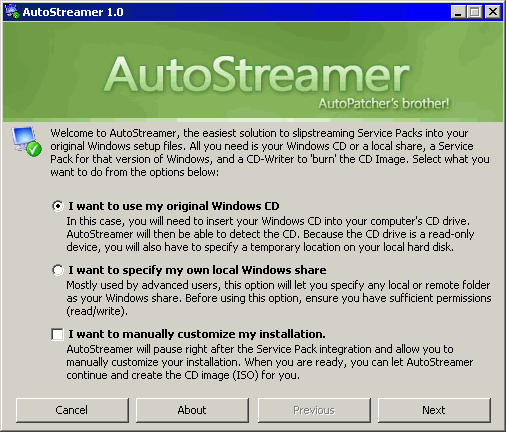Enable the manually customize installation checkbox
The image size is (506, 432).
57,334
